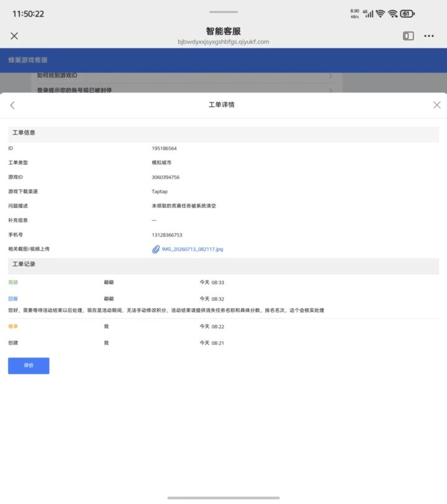Click the 完结 status record
Screen dimensions: 447x504
coord(13,282)
